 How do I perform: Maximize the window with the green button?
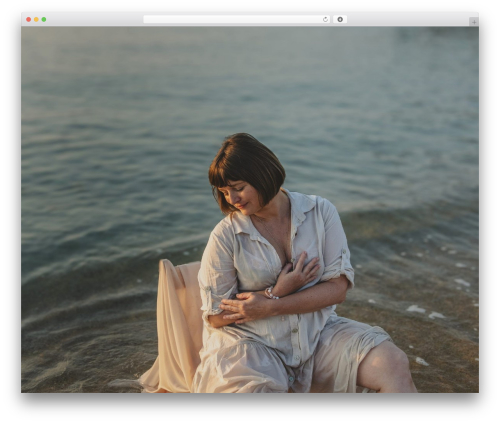tap(44, 19)
